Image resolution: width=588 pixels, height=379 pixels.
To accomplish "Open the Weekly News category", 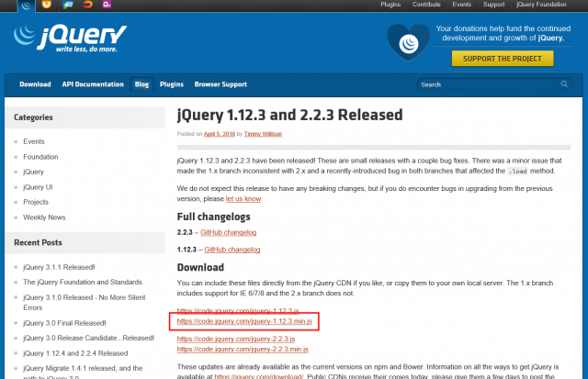I will (x=44, y=217).
